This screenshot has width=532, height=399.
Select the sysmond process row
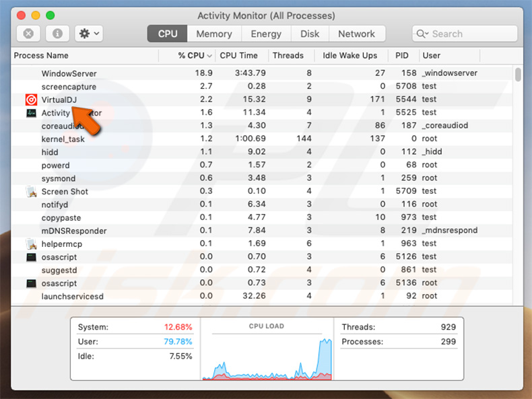[262, 178]
